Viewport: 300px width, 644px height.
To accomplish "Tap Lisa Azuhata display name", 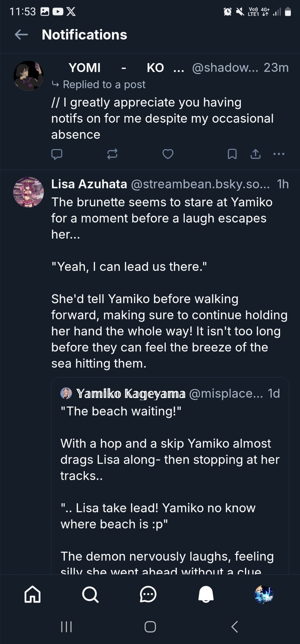I will pos(89,184).
